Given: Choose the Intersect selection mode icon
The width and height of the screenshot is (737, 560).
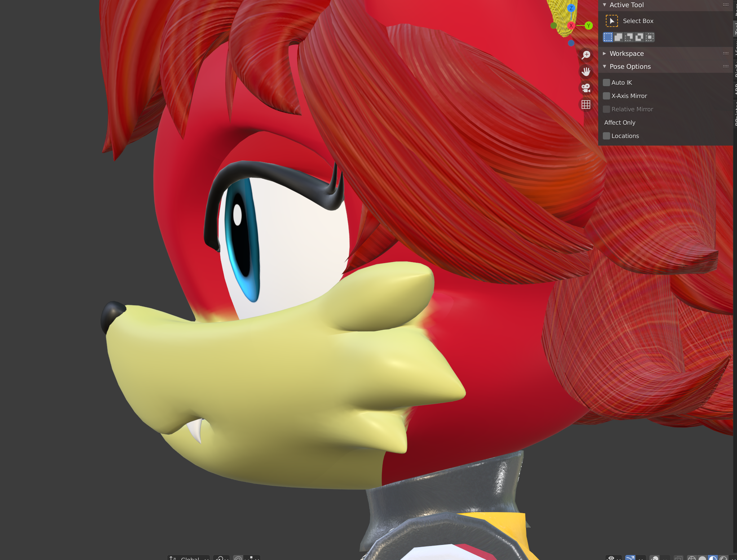Looking at the screenshot, I should click(x=650, y=37).
